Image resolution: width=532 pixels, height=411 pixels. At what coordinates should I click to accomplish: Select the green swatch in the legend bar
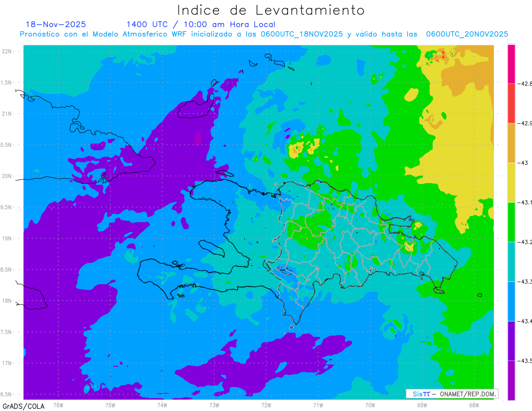pyautogui.click(x=511, y=222)
